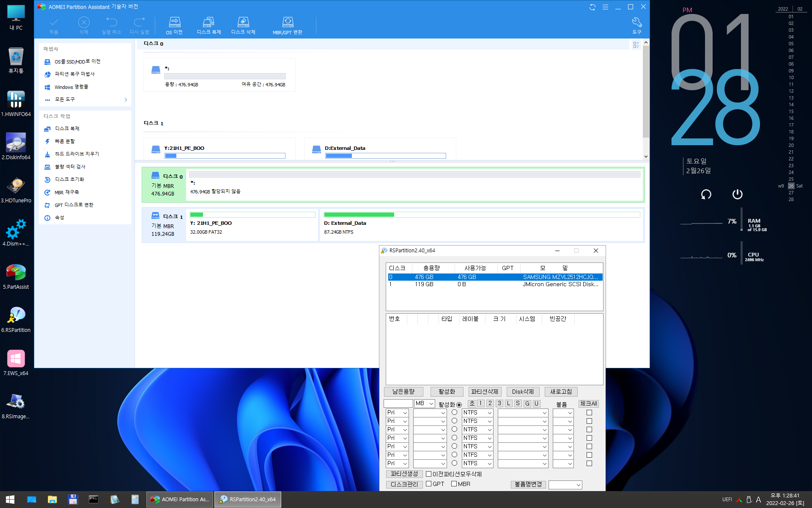Open the MBR/GPT 변환 converter
Image resolution: width=812 pixels, height=508 pixels.
click(288, 25)
